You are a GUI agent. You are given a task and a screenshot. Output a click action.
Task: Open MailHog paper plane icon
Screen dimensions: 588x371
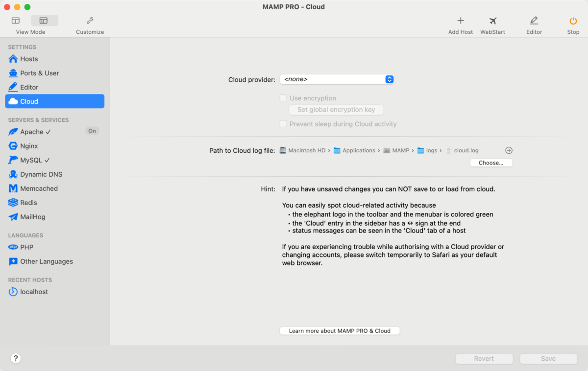[13, 217]
